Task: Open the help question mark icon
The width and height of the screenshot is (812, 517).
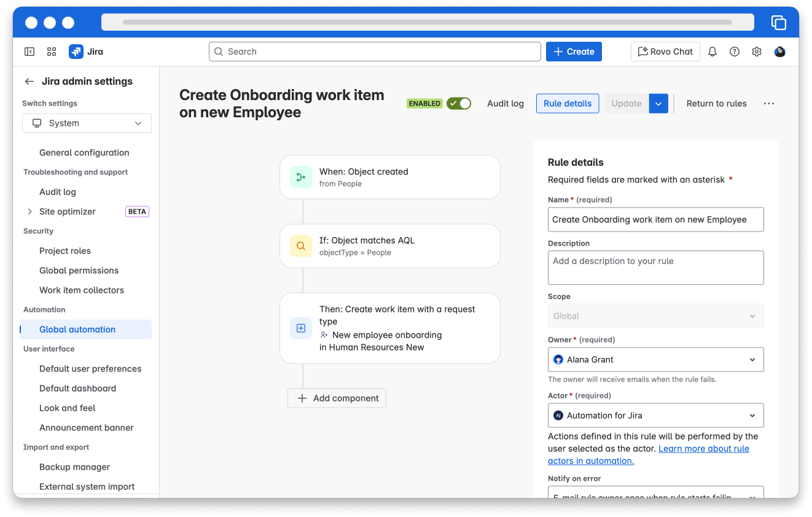Action: pos(735,52)
